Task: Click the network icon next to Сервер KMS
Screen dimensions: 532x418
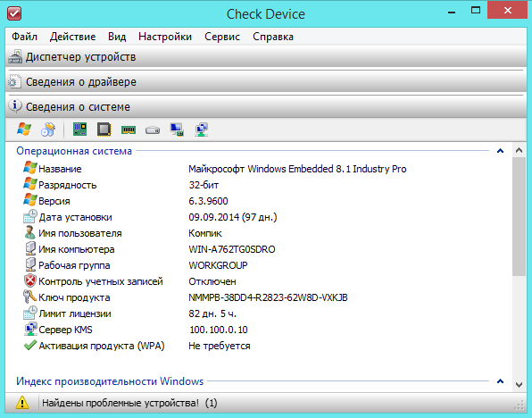Action: 30,329
